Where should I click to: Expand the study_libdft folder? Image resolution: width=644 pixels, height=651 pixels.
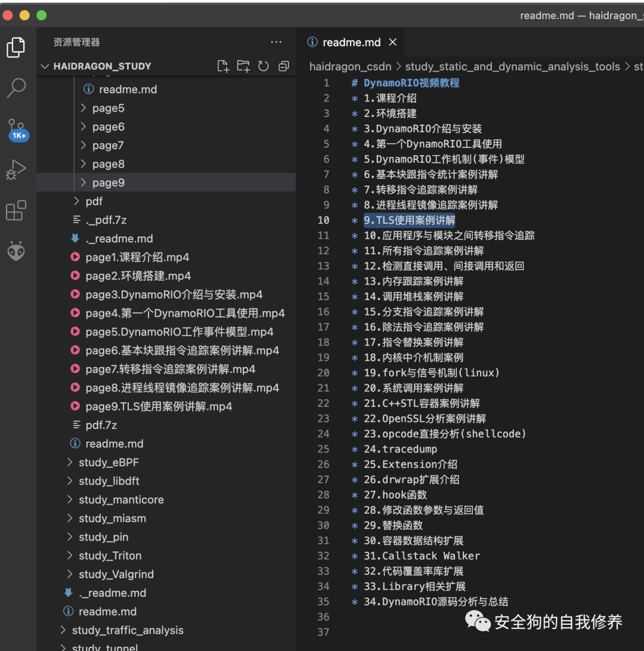pos(166,481)
